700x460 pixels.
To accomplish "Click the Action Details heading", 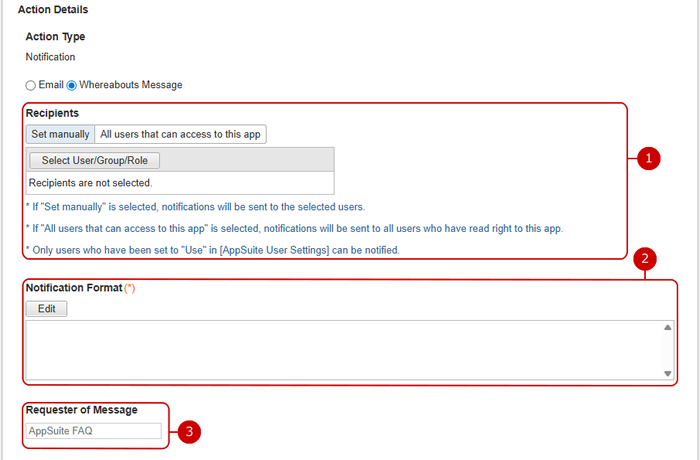I will tap(53, 10).
